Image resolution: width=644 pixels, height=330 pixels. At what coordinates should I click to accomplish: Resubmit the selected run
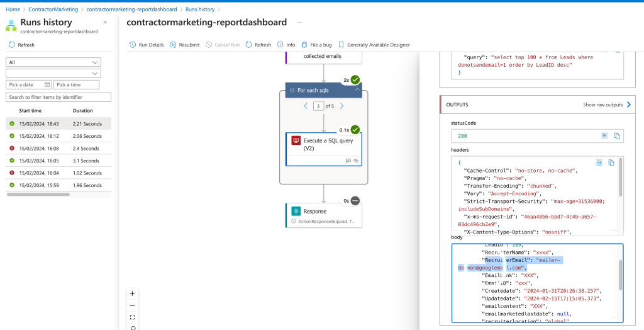tap(185, 45)
